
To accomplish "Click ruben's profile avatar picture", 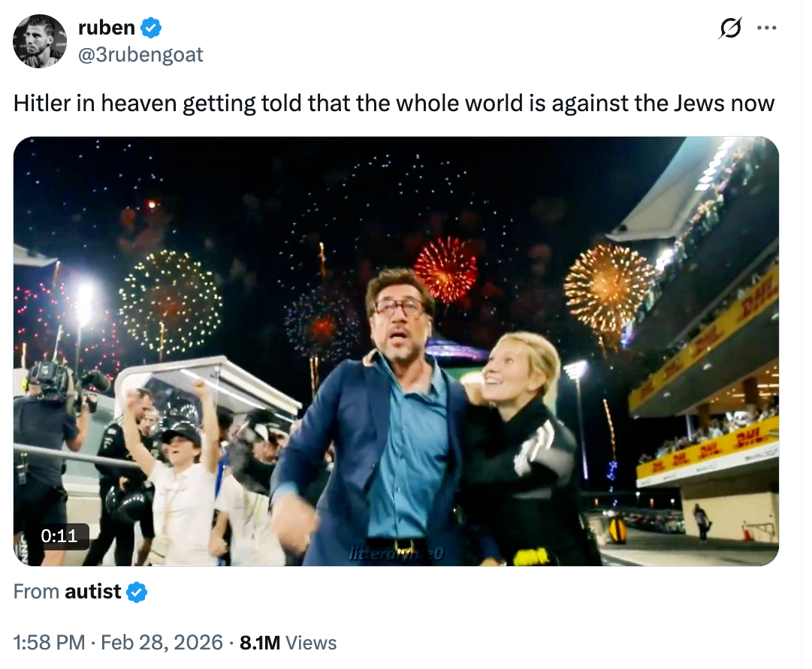I will (x=40, y=41).
